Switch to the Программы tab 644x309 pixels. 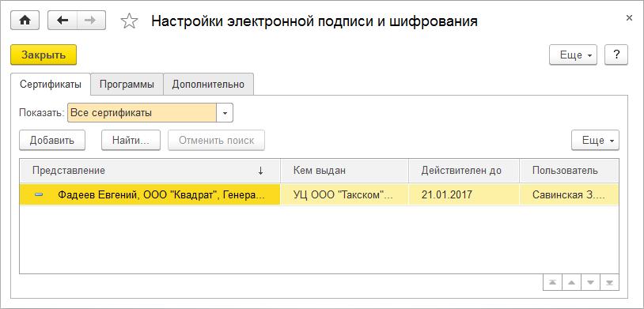tap(127, 85)
